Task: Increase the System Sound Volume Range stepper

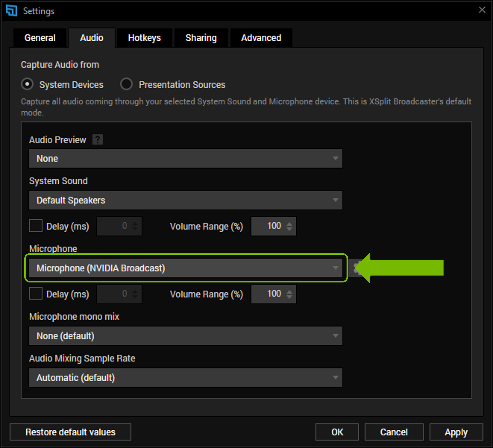Action: pyautogui.click(x=289, y=223)
